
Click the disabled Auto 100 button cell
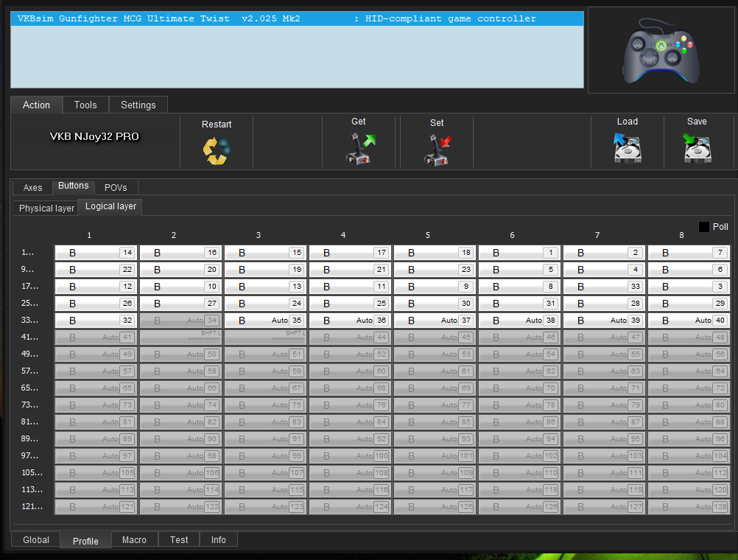350,456
